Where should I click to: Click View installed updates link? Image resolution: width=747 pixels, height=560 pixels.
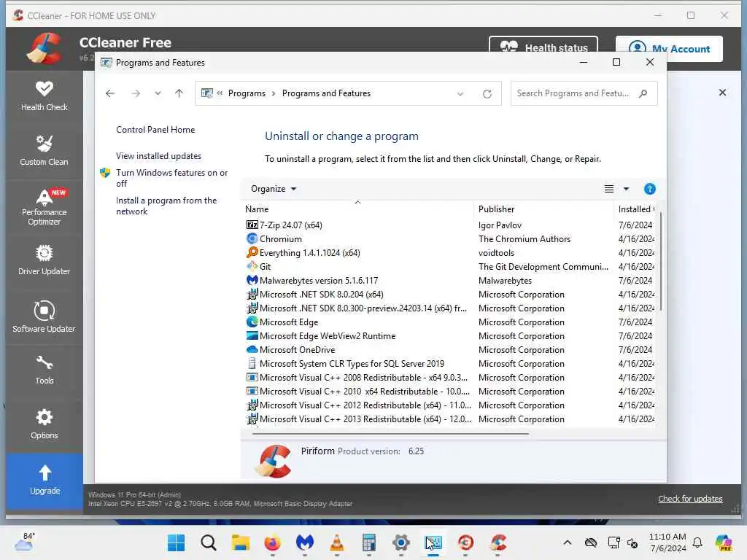tap(158, 156)
